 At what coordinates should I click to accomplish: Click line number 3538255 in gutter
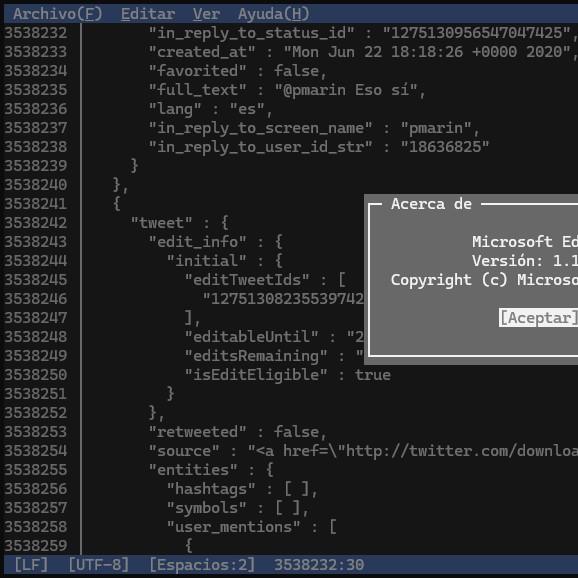[x=36, y=470]
